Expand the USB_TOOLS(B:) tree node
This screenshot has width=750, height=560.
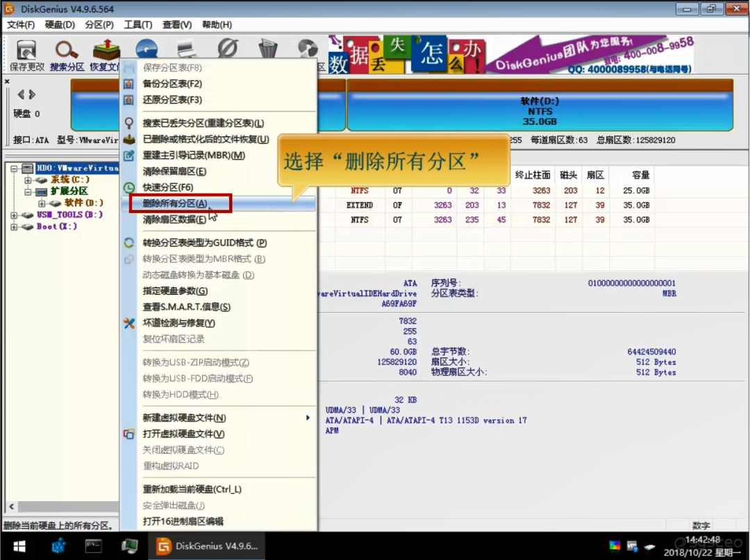point(15,215)
